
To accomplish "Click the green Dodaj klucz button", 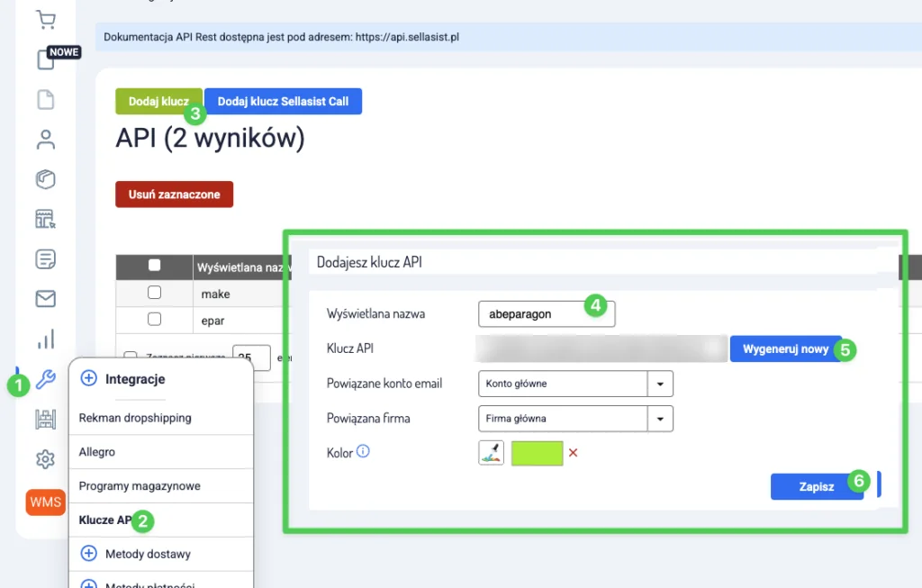I will (x=158, y=101).
